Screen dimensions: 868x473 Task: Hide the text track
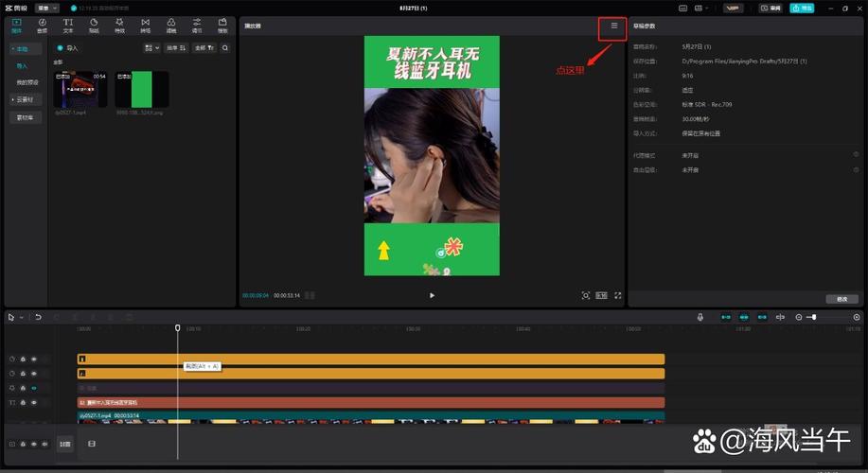pos(34,403)
